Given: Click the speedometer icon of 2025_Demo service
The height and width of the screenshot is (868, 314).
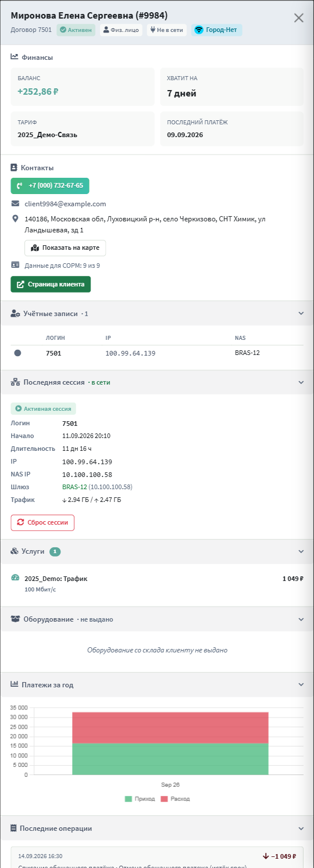Looking at the screenshot, I should coord(15,578).
